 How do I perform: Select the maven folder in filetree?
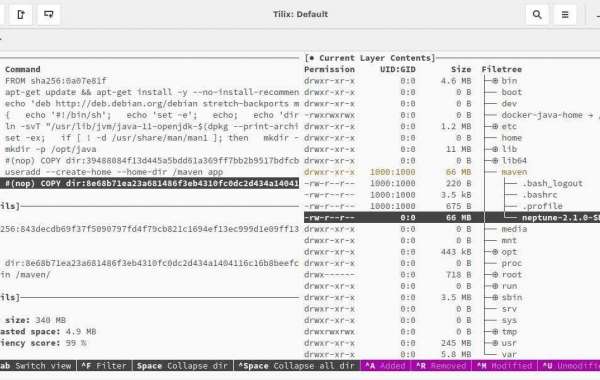(x=514, y=172)
